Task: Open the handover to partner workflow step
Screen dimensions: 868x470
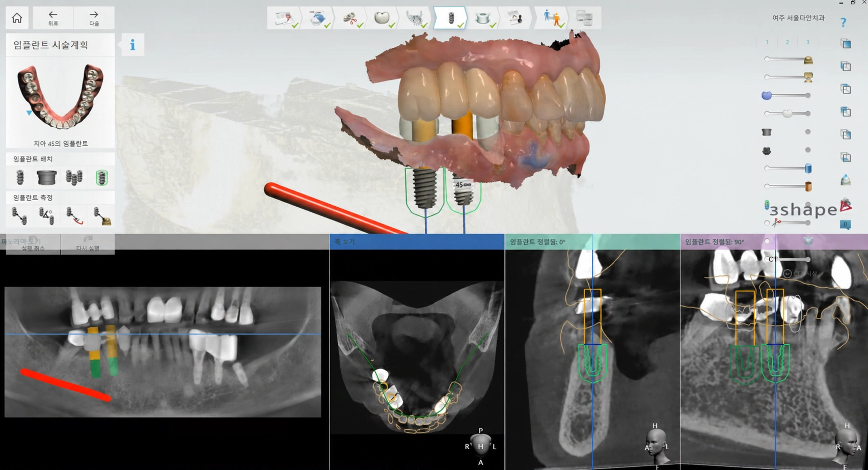Action: point(551,18)
